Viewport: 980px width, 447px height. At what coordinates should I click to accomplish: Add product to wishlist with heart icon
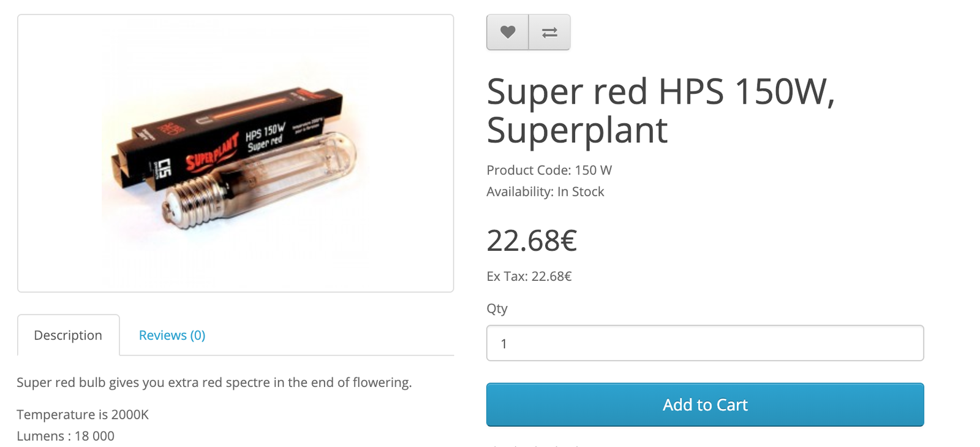coord(508,32)
